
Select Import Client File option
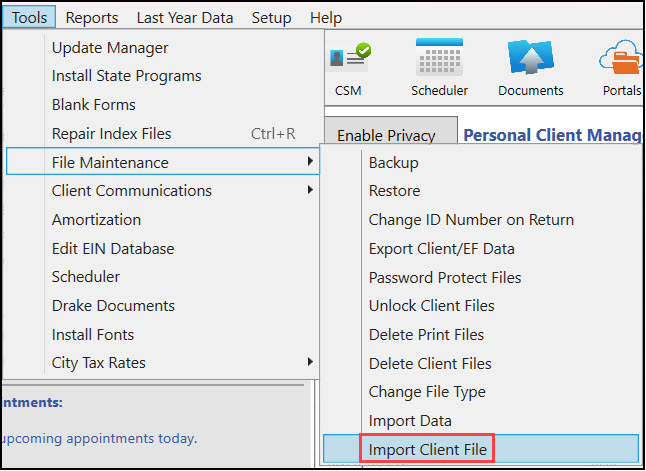[x=428, y=450]
